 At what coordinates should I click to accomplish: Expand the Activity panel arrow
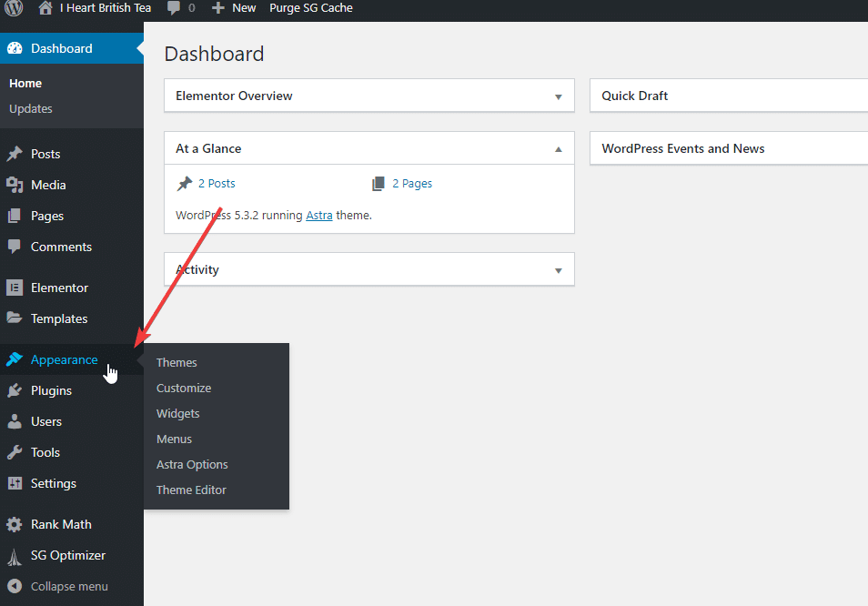[x=558, y=270]
